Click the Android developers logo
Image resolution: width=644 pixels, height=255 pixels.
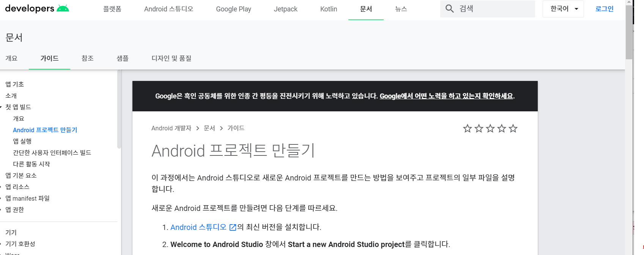click(x=37, y=8)
